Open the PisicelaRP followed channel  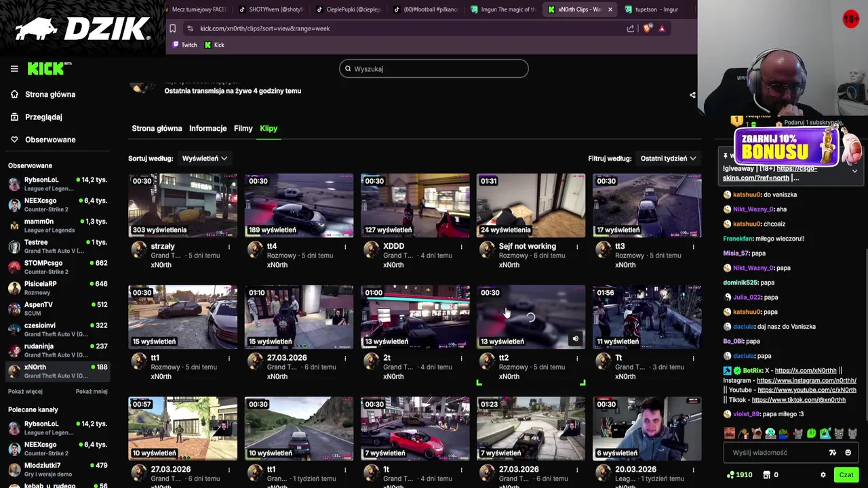57,288
